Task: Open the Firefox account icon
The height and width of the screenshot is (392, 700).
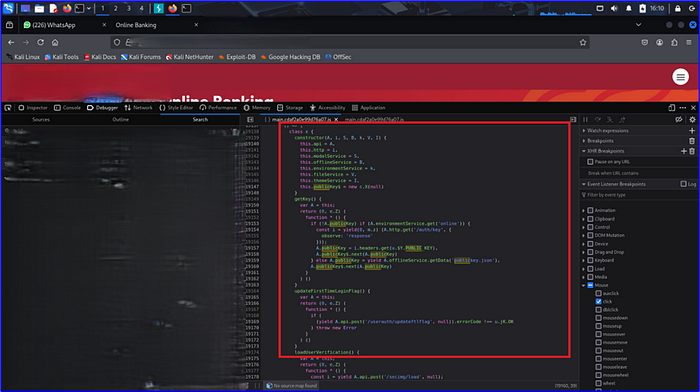Action: 659,42
